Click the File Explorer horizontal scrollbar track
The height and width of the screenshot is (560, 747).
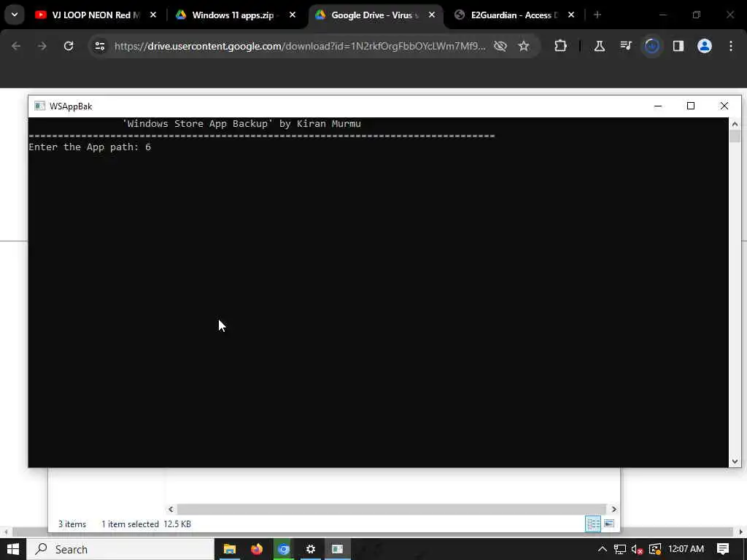pos(392,509)
